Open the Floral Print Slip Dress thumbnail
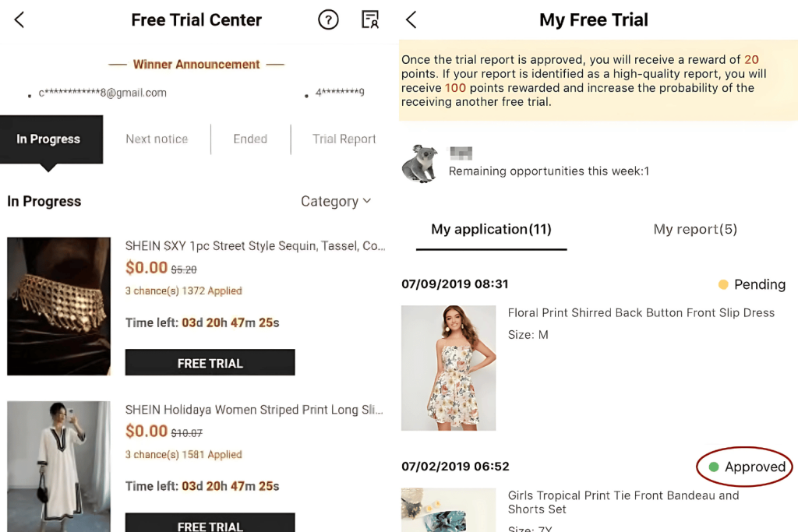798x532 pixels. pos(448,368)
